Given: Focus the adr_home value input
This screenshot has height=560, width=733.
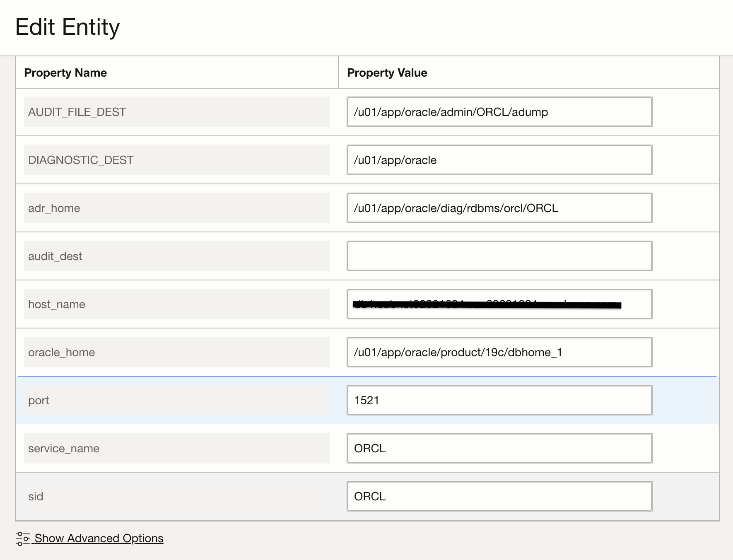Looking at the screenshot, I should coord(499,208).
